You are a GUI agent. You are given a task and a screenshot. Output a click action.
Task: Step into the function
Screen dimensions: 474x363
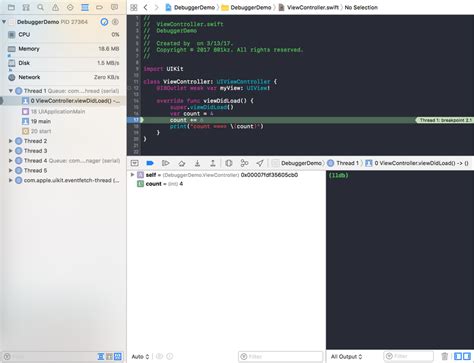coord(197,163)
